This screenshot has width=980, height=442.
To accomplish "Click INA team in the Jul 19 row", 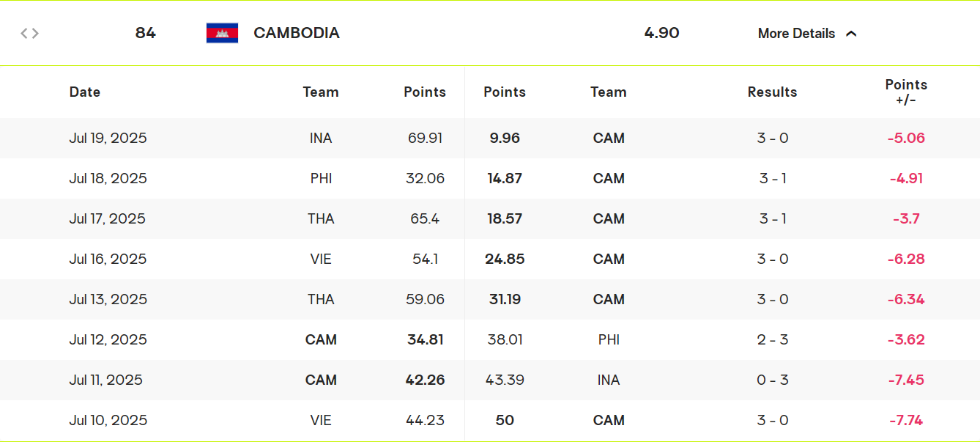I will point(321,138).
